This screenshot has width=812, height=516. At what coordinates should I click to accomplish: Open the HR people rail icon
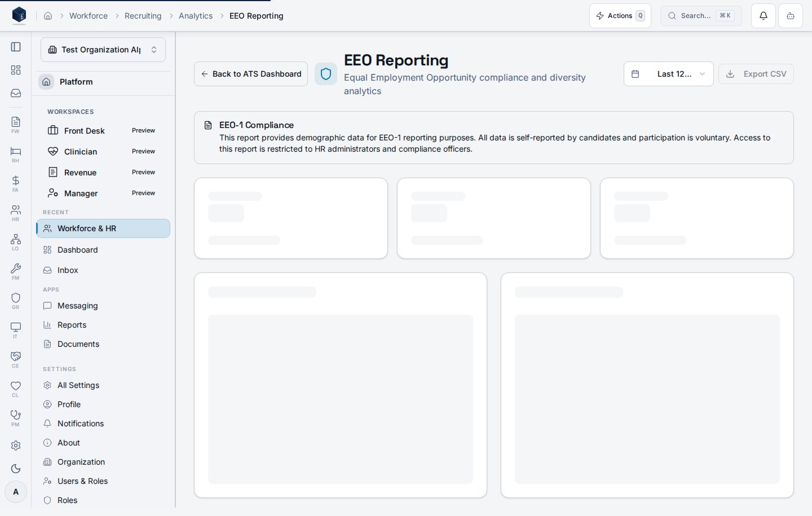pyautogui.click(x=16, y=213)
